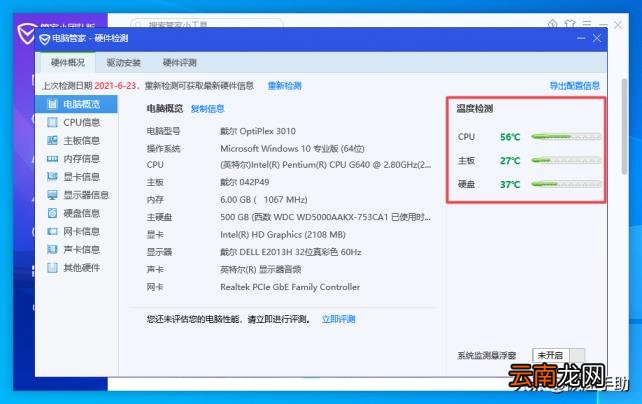Switch to the 硬件概况 tab

click(68, 63)
